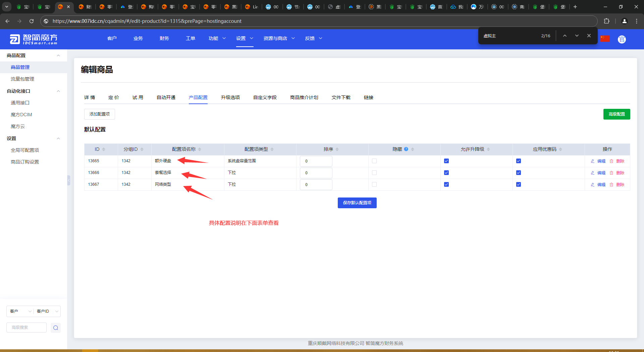Image resolution: width=644 pixels, height=352 pixels.
Task: Close the find-in-page bar
Action: coord(589,36)
